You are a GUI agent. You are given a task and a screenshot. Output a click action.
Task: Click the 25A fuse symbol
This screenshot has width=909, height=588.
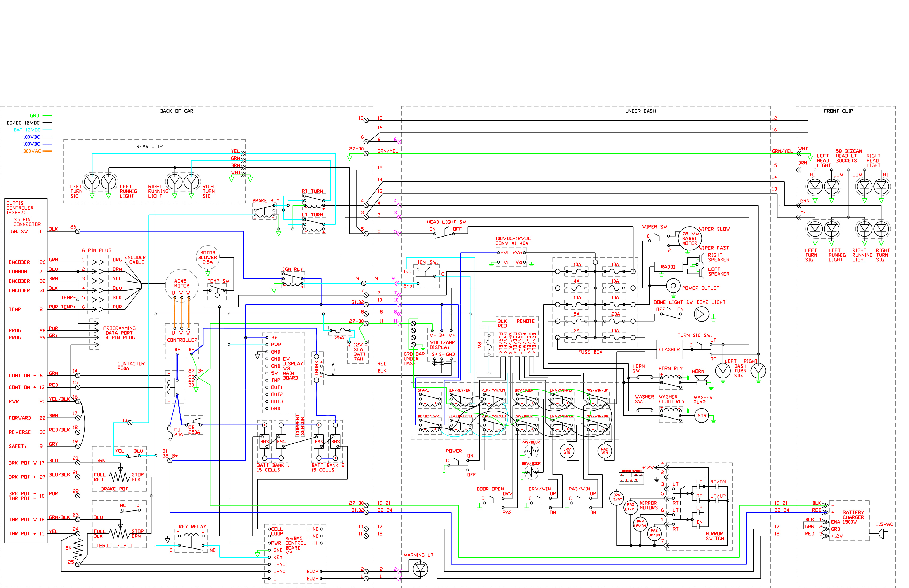coord(340,330)
